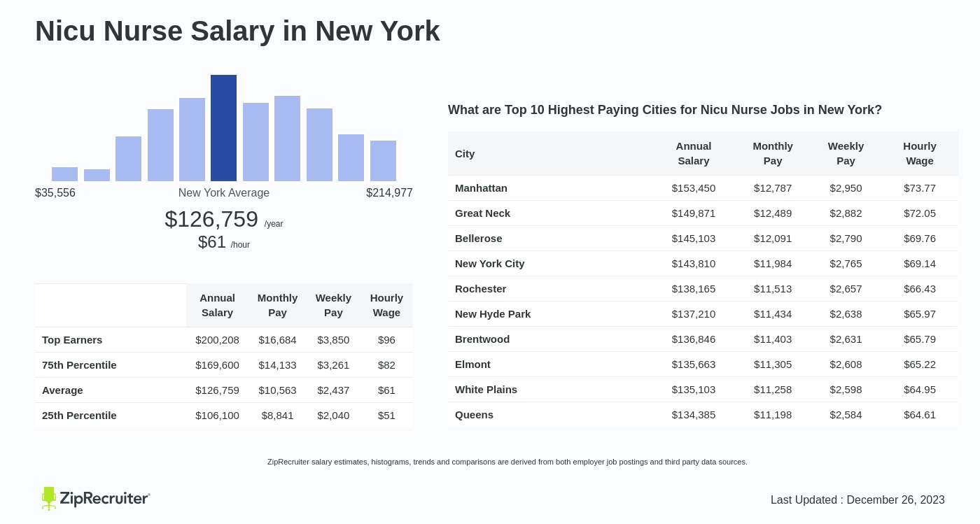Click Annual Salary header in cities table
This screenshot has width=980, height=524.
point(694,153)
